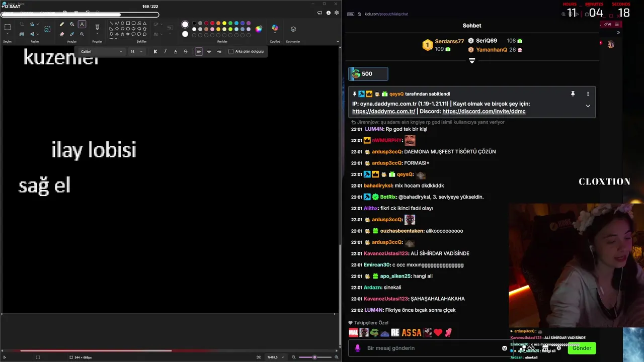Open the pinned message three-dot menu

(588, 94)
